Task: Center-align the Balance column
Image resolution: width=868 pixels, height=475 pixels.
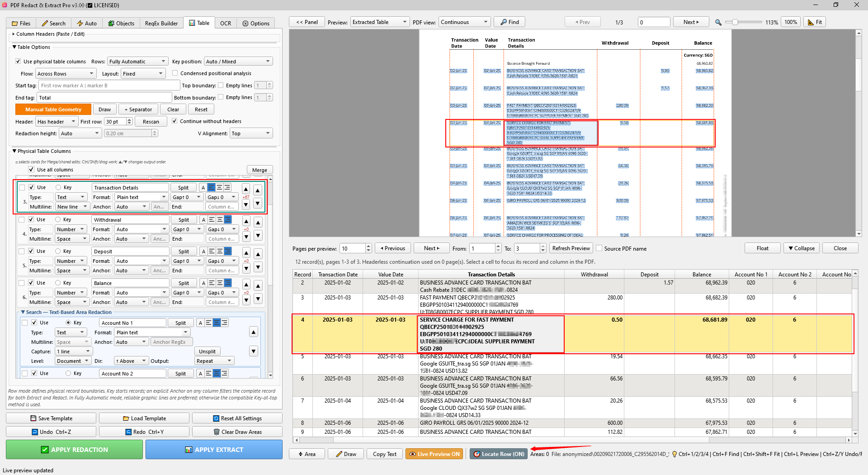Action: point(220,283)
